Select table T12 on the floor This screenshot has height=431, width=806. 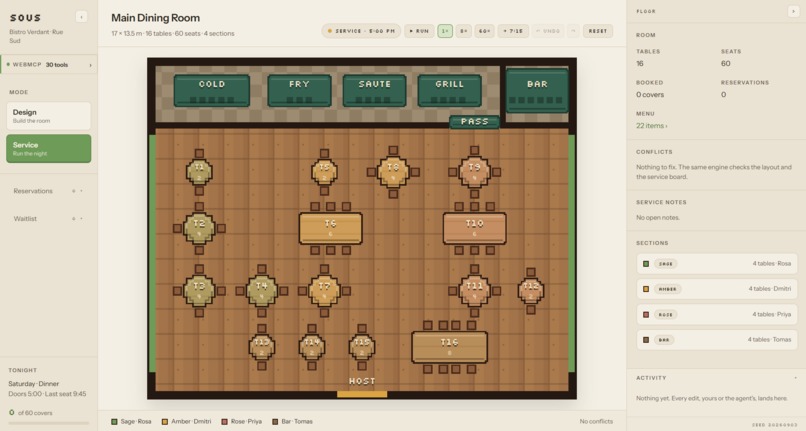531,291
